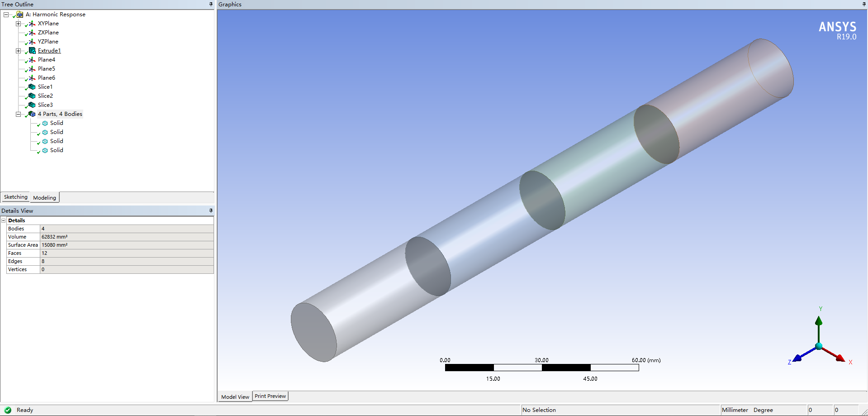Click the Millimeter unit in status bar

click(x=735, y=410)
